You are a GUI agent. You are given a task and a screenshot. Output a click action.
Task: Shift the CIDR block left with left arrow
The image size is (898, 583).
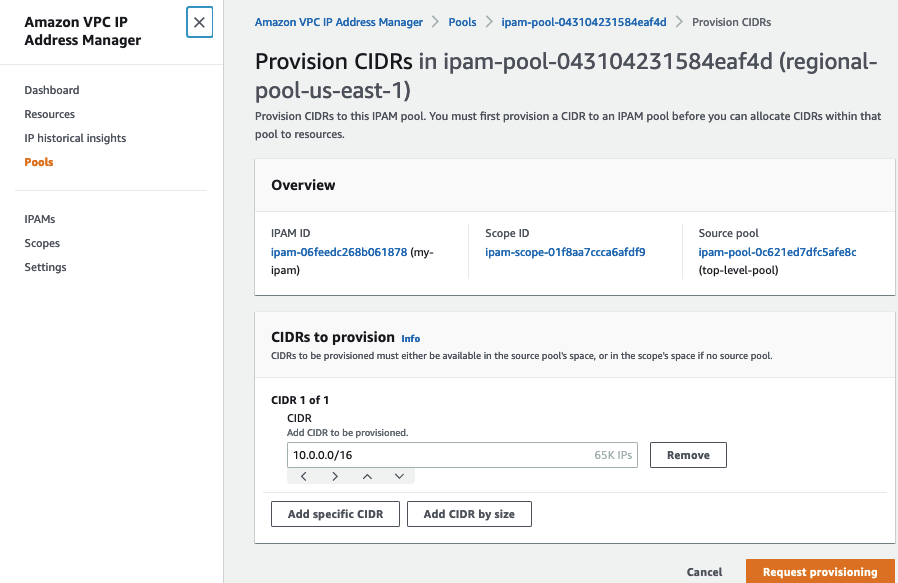[303, 475]
